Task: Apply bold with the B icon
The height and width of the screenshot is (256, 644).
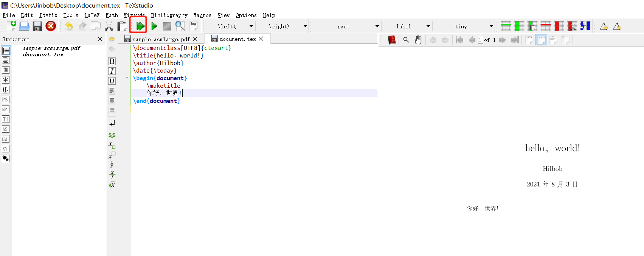Action: (x=112, y=61)
